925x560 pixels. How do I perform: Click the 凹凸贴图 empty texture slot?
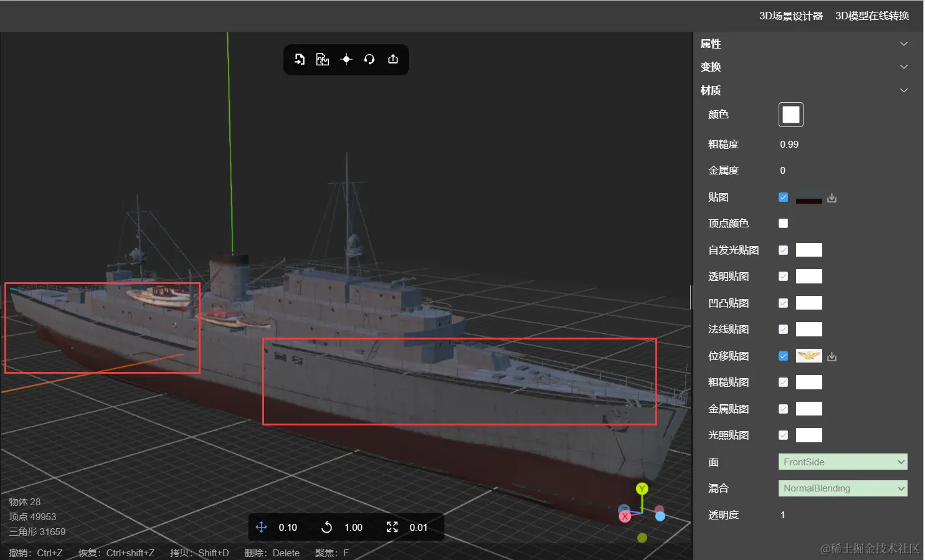click(x=809, y=303)
